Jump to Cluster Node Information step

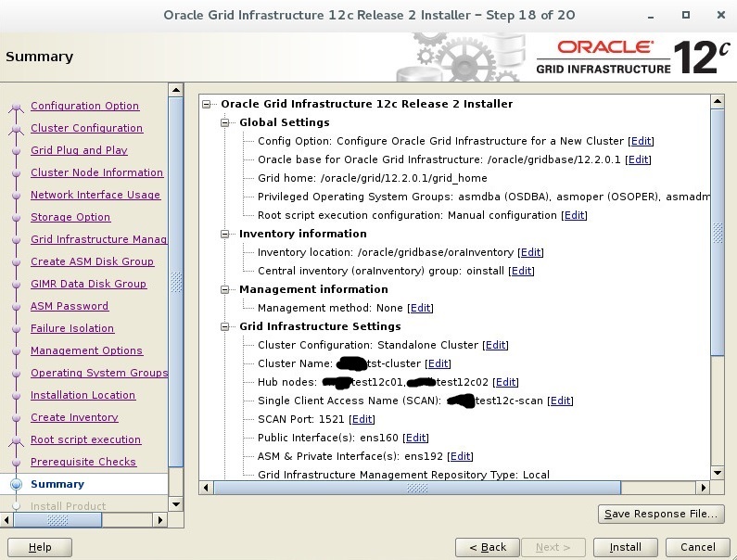coord(96,172)
